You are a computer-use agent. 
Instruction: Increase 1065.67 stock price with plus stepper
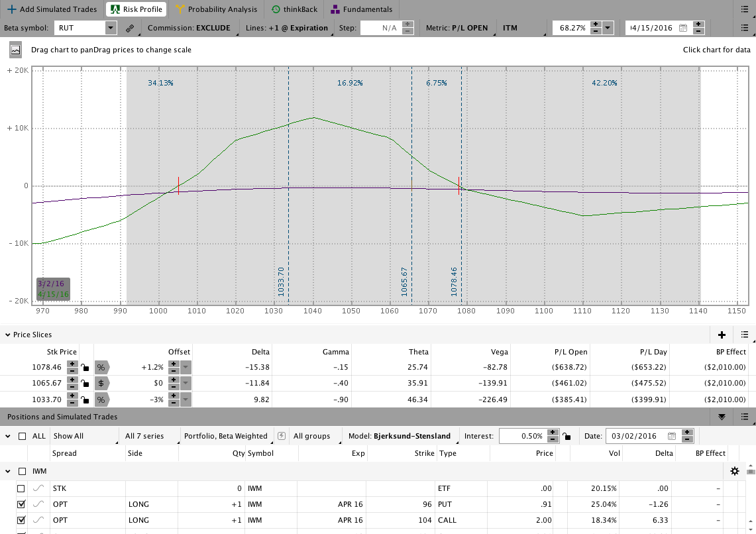72,380
